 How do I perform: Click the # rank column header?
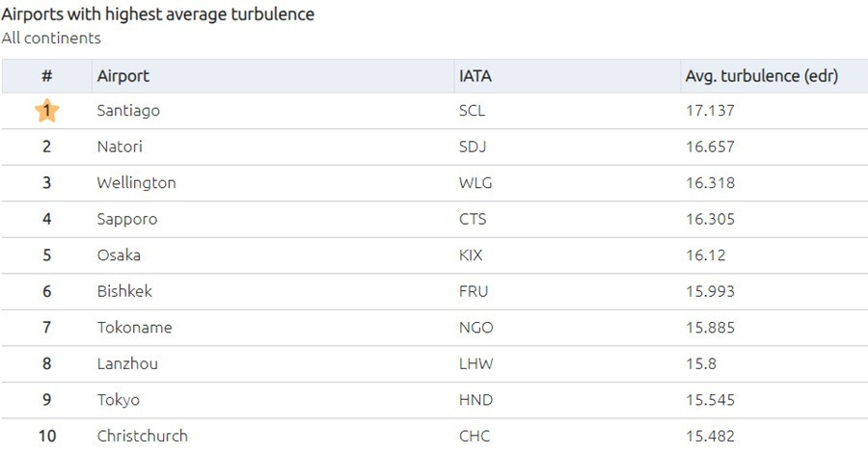click(47, 76)
